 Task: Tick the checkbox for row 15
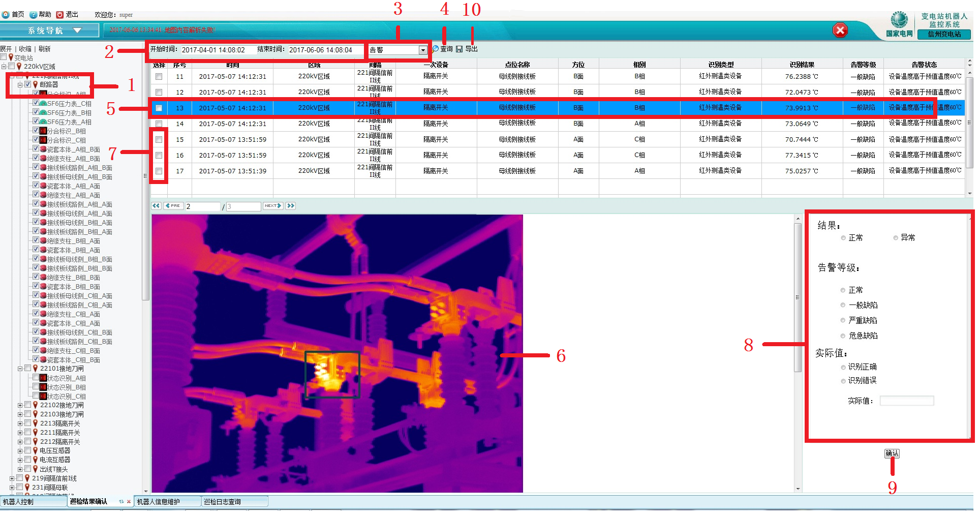point(159,139)
